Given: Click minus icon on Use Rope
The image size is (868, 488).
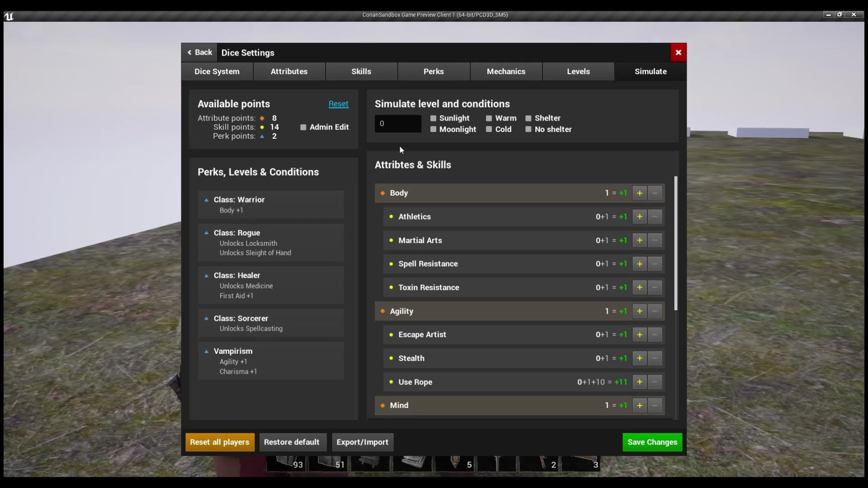Looking at the screenshot, I should (x=655, y=382).
